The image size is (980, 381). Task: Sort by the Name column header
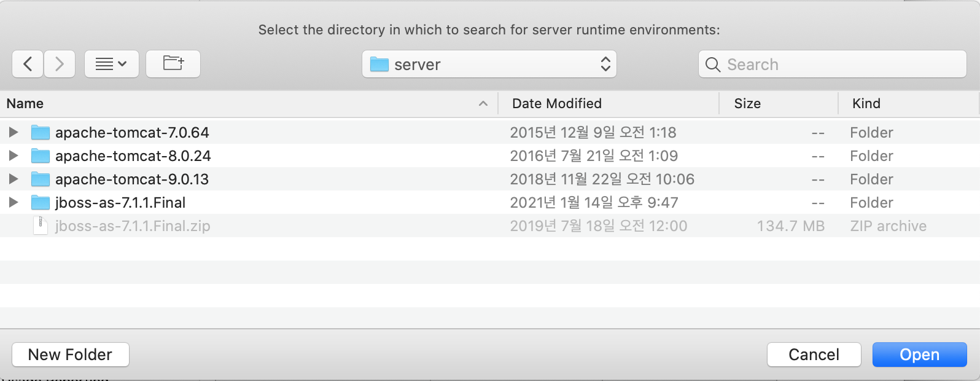click(x=249, y=103)
